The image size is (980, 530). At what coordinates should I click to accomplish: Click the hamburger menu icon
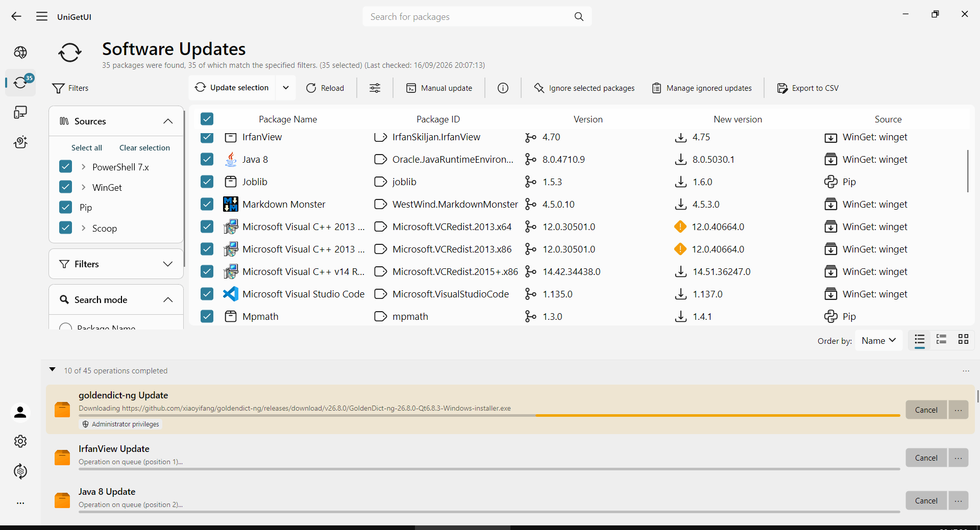point(42,16)
